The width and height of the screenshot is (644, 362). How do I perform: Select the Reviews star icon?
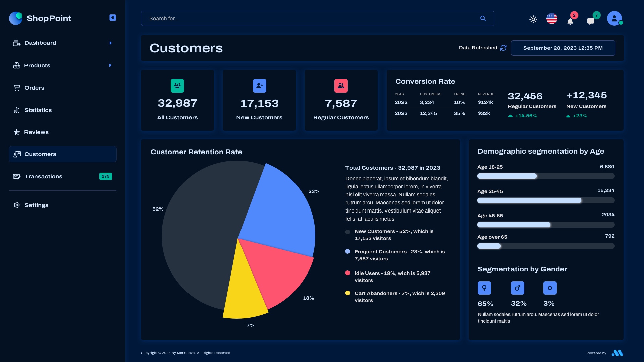(x=16, y=132)
